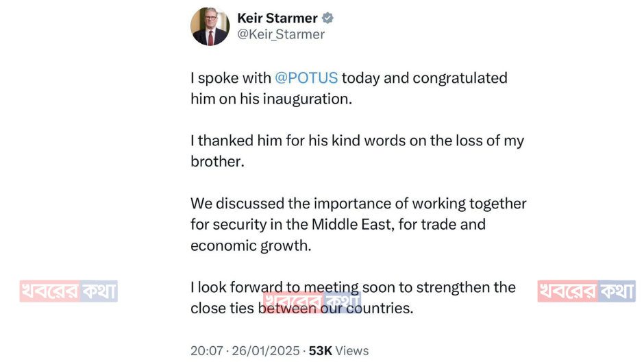This screenshot has height=362, width=644.
Task: Click the right Bengali watermark logo
Action: 586,291
